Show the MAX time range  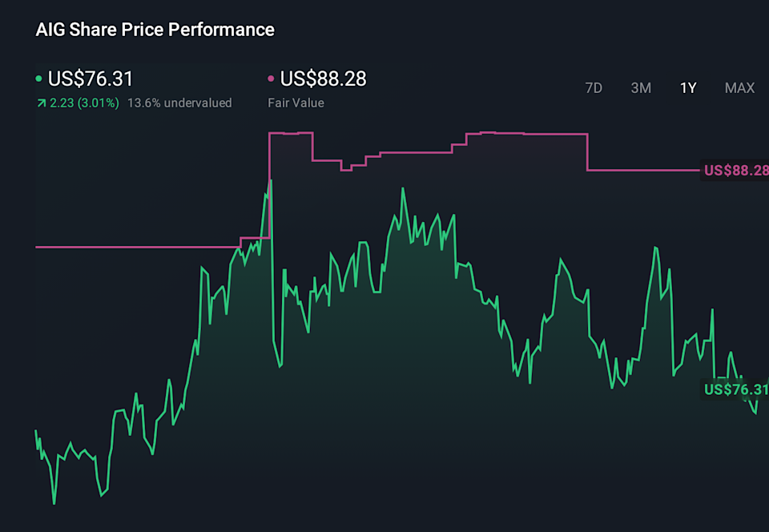coord(739,88)
